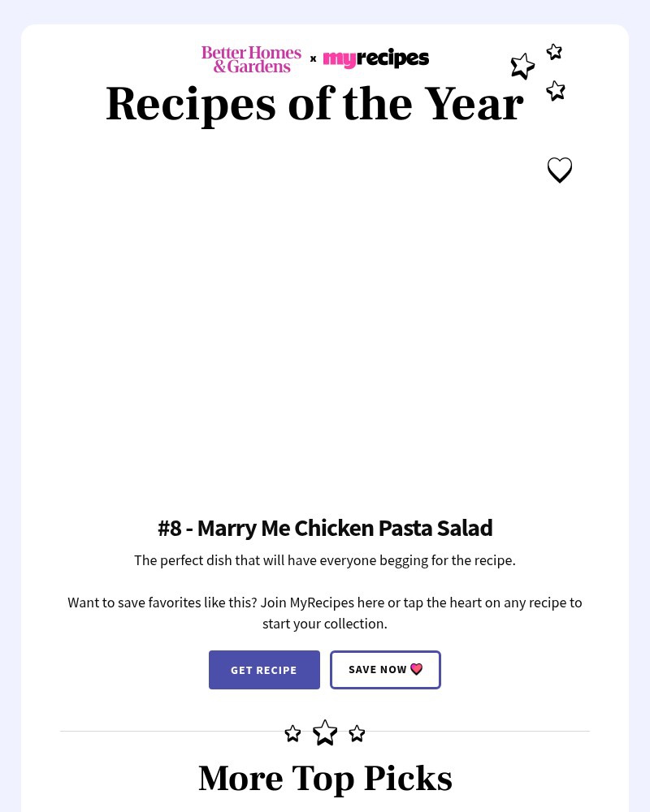Click the MyRecipes logo

click(x=375, y=58)
